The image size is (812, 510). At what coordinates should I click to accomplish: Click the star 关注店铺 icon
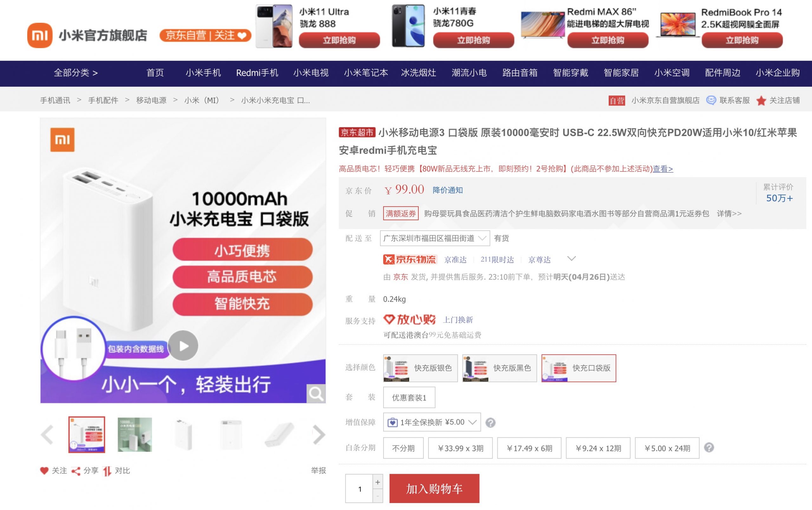coord(761,100)
